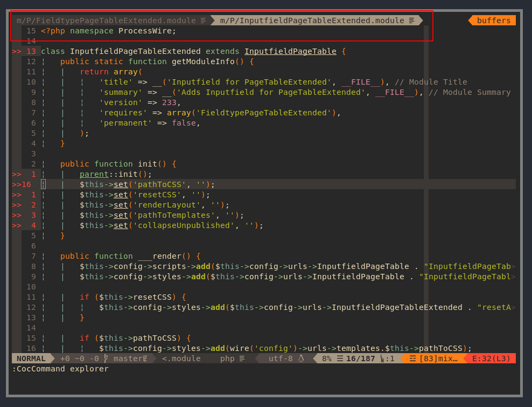Click the column number symbol before :1
532x407 pixels.
tap(383, 359)
